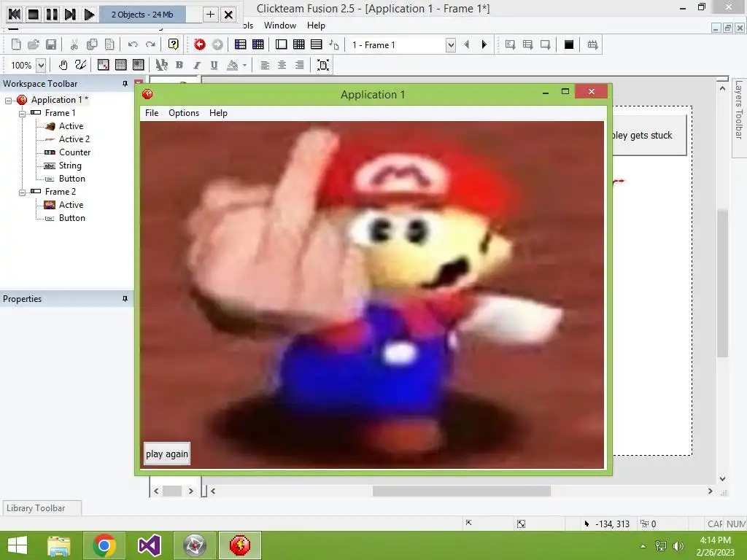The height and width of the screenshot is (560, 747).
Task: Toggle bold text formatting
Action: 179,65
